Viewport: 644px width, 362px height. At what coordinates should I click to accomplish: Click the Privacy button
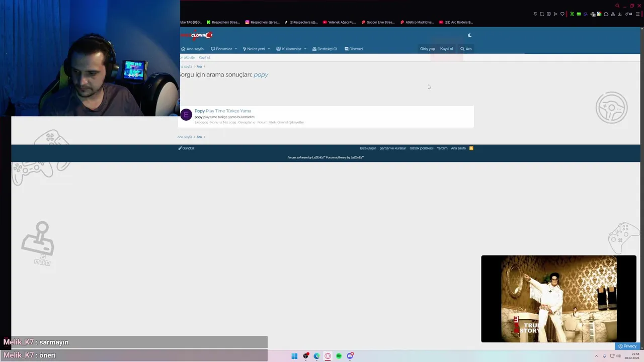(627, 346)
